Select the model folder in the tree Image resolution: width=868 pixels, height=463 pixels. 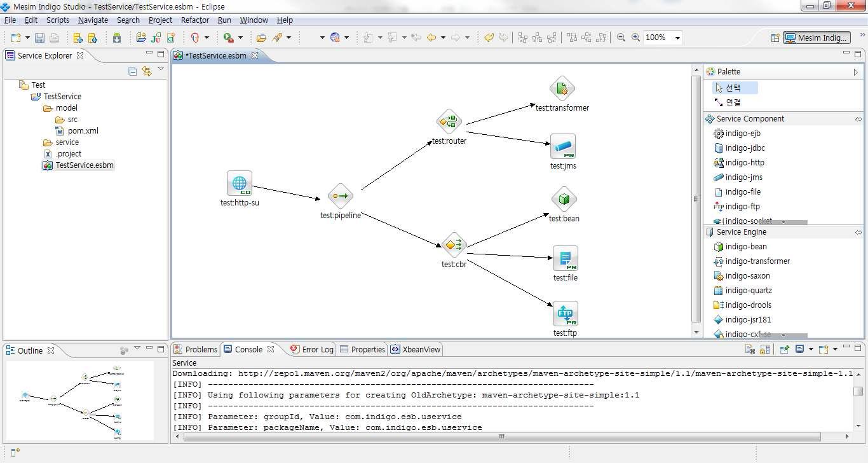pos(60,108)
